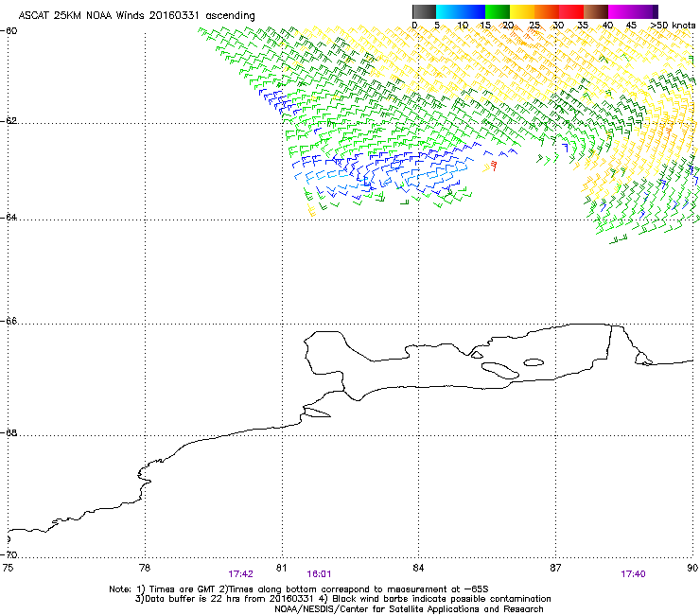Click the purple time label '17:42'
700x615 pixels.
point(240,574)
